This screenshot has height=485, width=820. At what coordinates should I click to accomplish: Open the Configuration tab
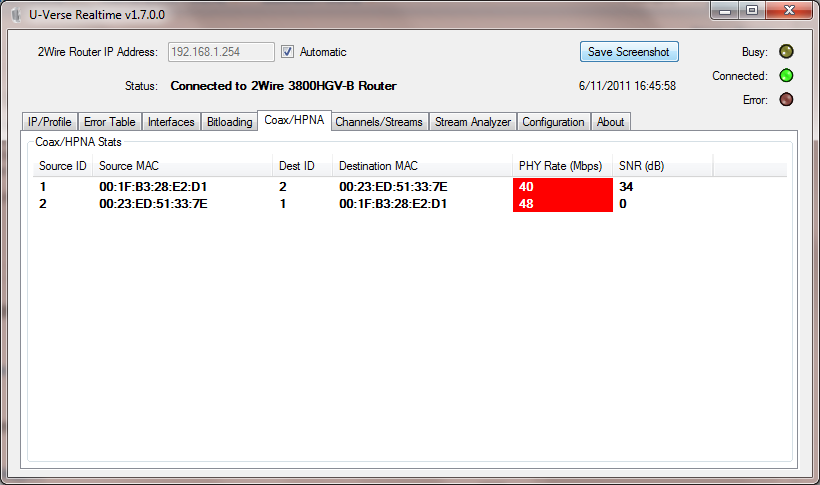pyautogui.click(x=553, y=122)
